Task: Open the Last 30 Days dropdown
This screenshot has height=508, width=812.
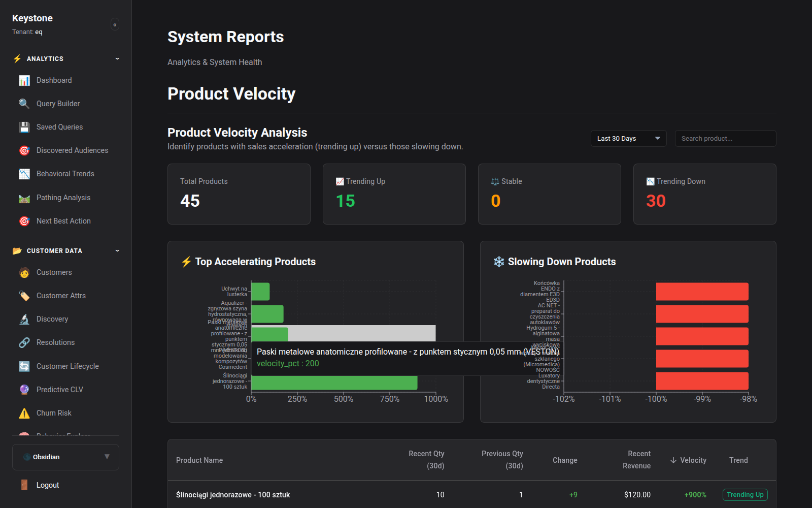Action: pyautogui.click(x=629, y=139)
